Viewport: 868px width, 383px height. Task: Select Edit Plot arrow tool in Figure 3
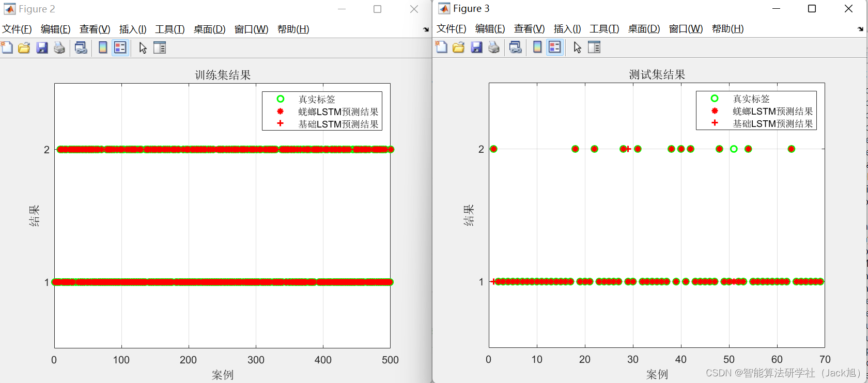pos(578,47)
